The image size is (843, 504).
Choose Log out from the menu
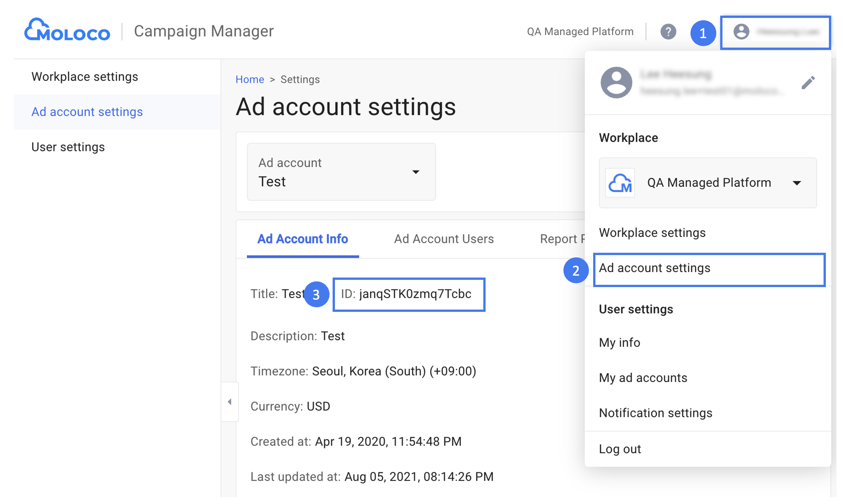click(x=620, y=449)
